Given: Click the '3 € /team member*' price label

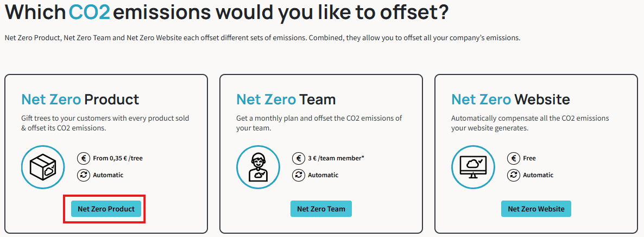Looking at the screenshot, I should (x=336, y=158).
